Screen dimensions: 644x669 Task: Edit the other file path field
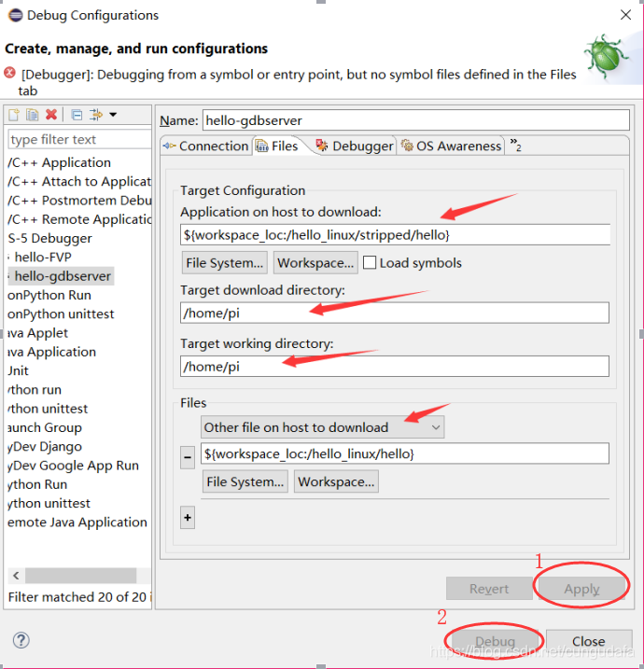coord(404,453)
